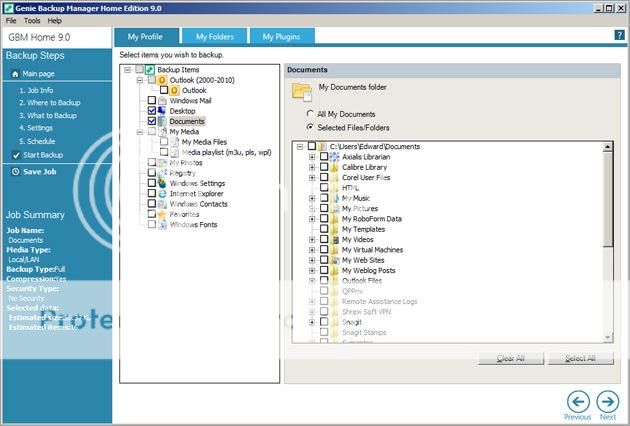Collapse the Outlook (2000-2010) node

click(x=139, y=80)
